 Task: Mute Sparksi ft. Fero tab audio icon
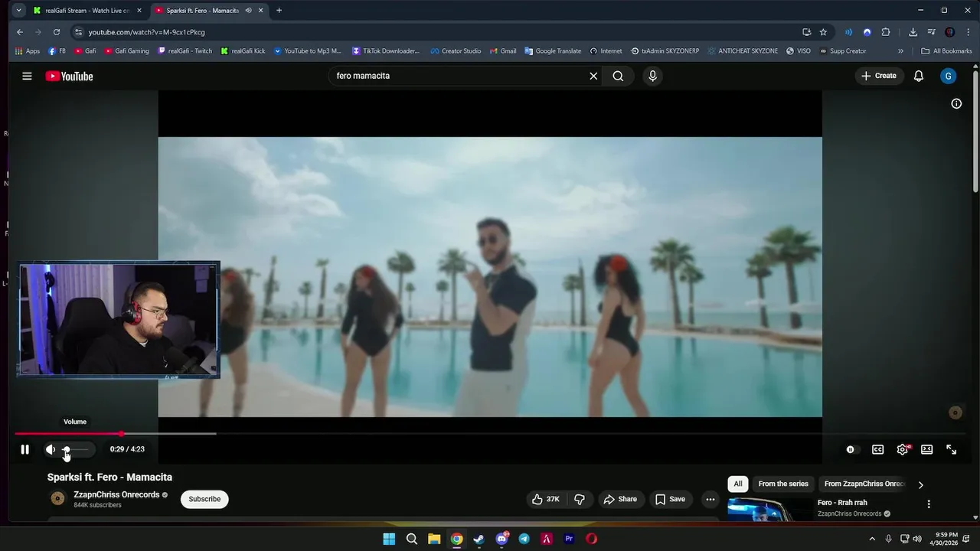(248, 11)
